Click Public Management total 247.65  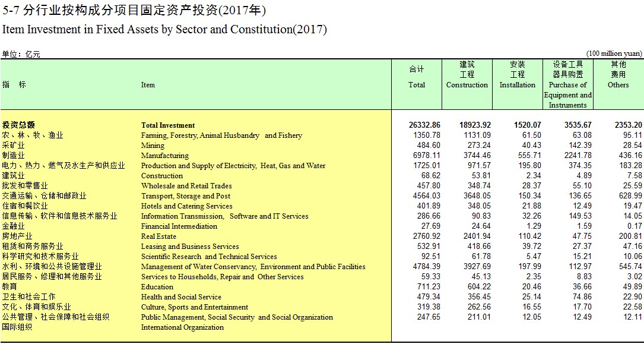429,317
